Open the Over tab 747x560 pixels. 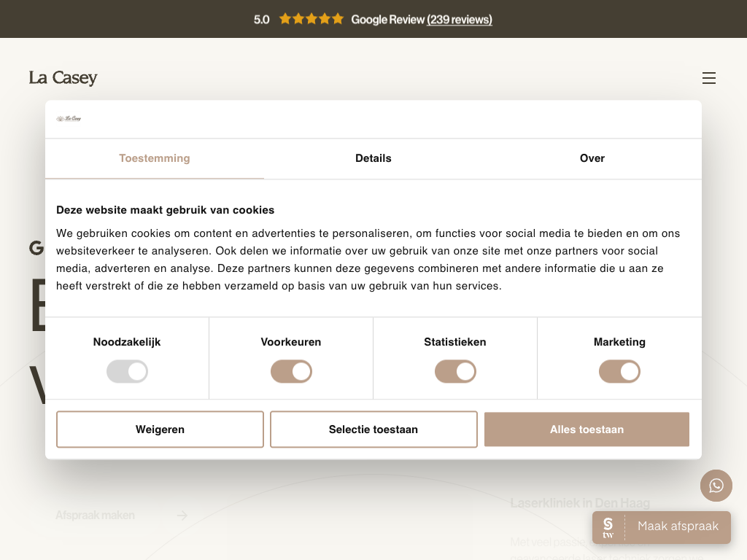(x=592, y=158)
